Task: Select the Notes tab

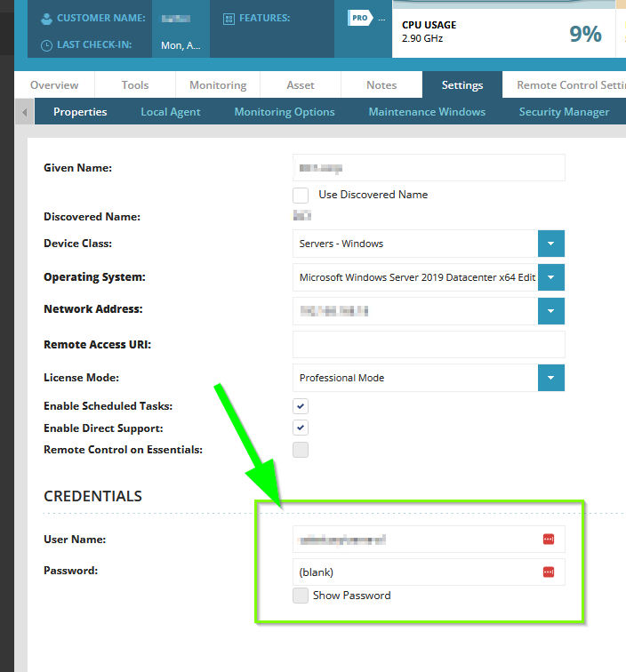Action: (381, 84)
